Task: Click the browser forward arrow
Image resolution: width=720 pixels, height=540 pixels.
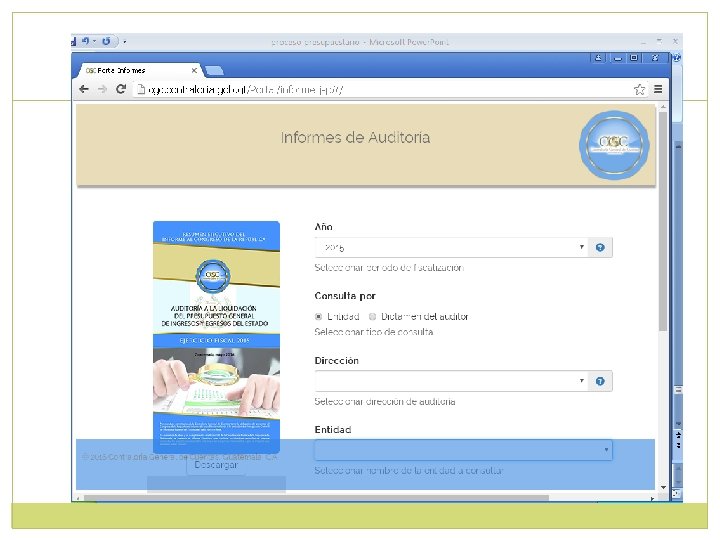Action: (102, 89)
